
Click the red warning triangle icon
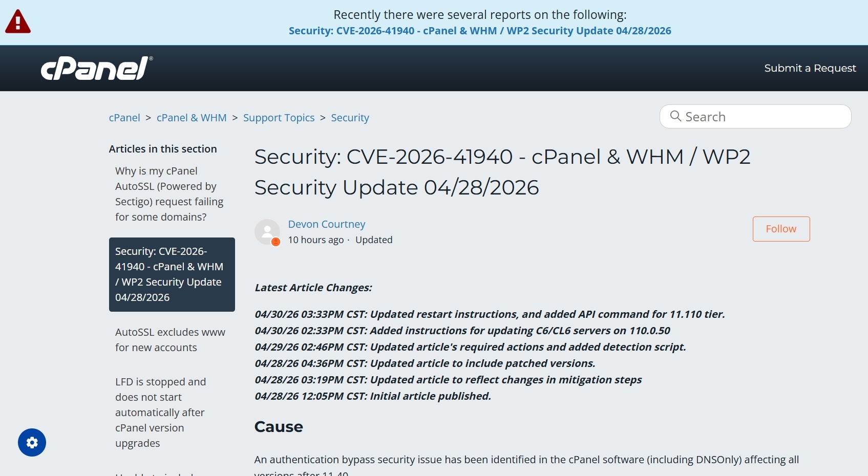coord(18,21)
